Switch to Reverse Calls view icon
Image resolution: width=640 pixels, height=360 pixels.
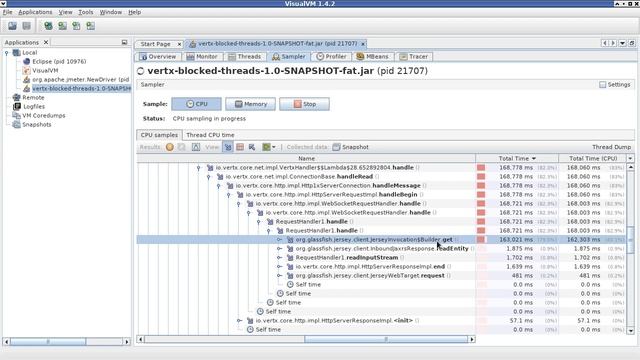tap(252, 147)
